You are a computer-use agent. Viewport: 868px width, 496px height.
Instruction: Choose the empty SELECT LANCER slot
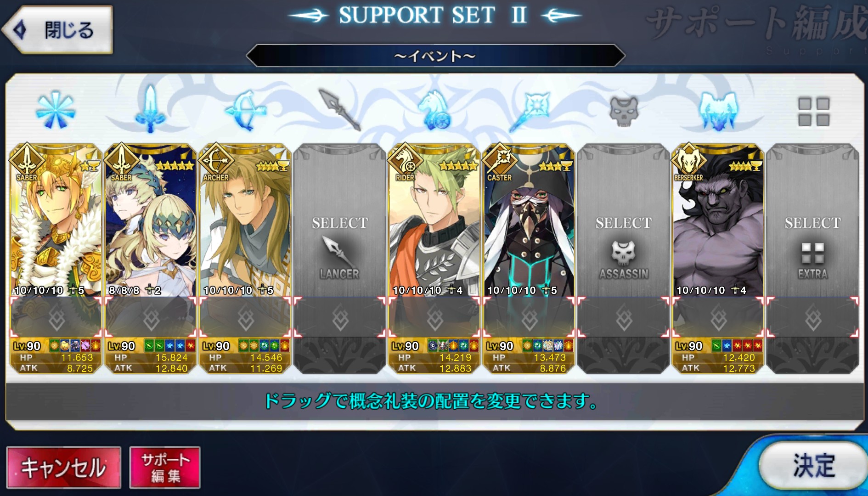[340, 258]
